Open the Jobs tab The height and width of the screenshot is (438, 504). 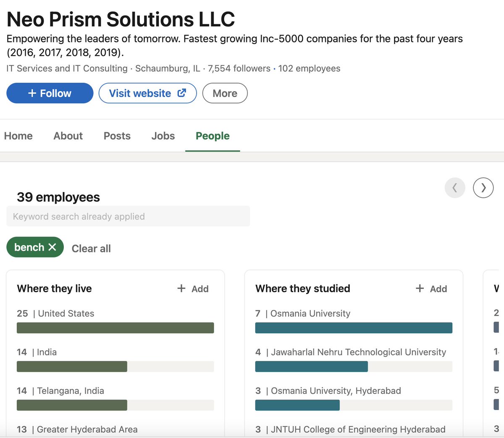163,136
